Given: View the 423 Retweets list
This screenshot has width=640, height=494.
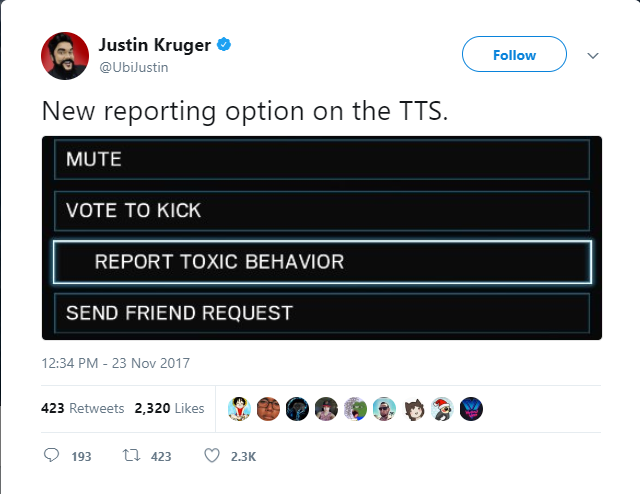Looking at the screenshot, I should point(83,408).
